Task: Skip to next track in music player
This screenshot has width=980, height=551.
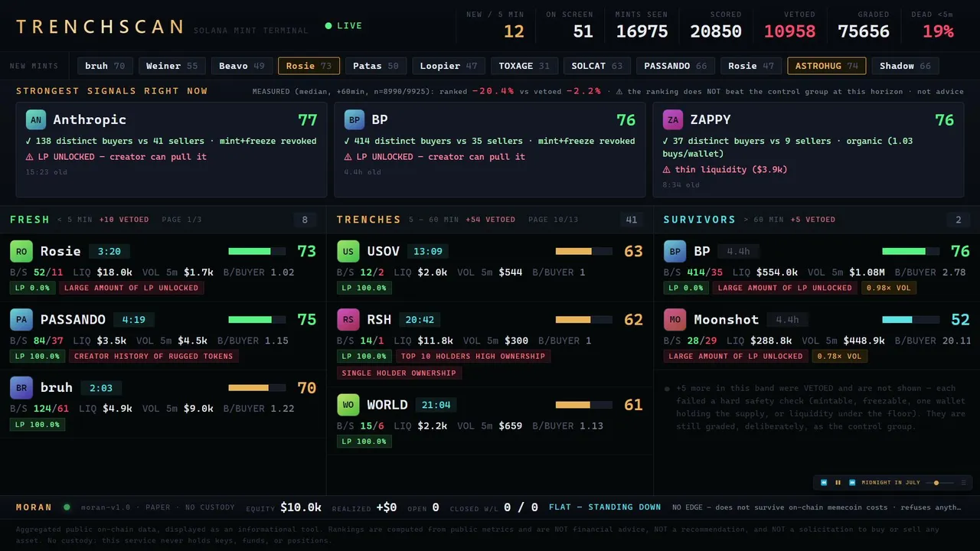Action: [x=852, y=483]
